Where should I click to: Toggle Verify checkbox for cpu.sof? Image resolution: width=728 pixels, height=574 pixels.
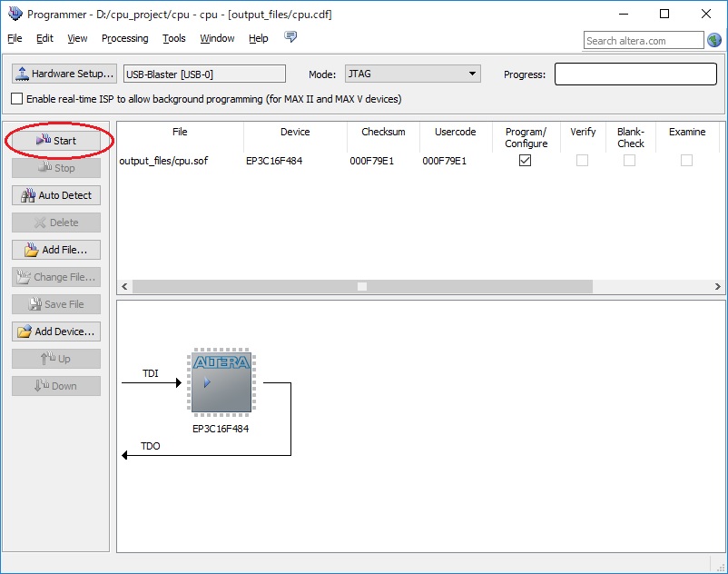coord(582,160)
